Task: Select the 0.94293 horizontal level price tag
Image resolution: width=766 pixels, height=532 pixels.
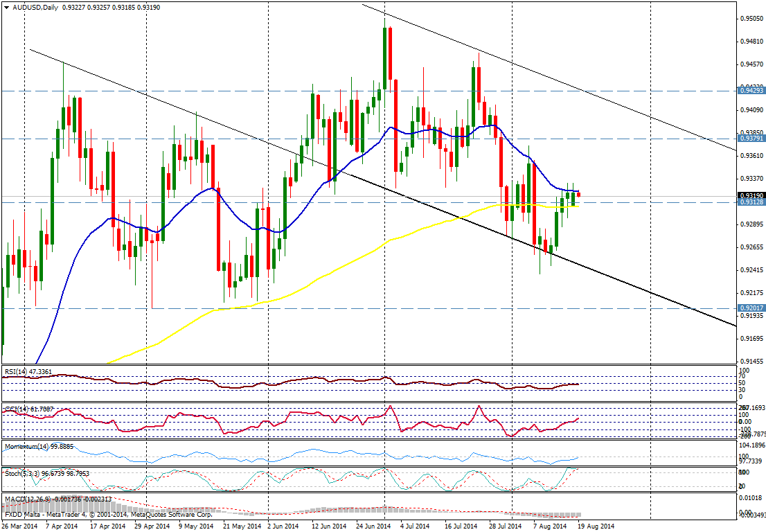Action: pos(751,91)
